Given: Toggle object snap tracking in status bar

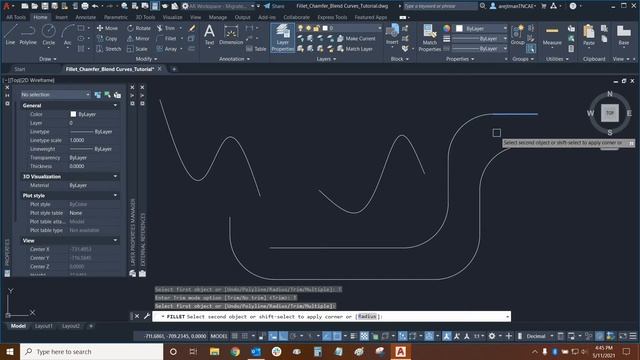Looking at the screenshot, I should (x=327, y=336).
